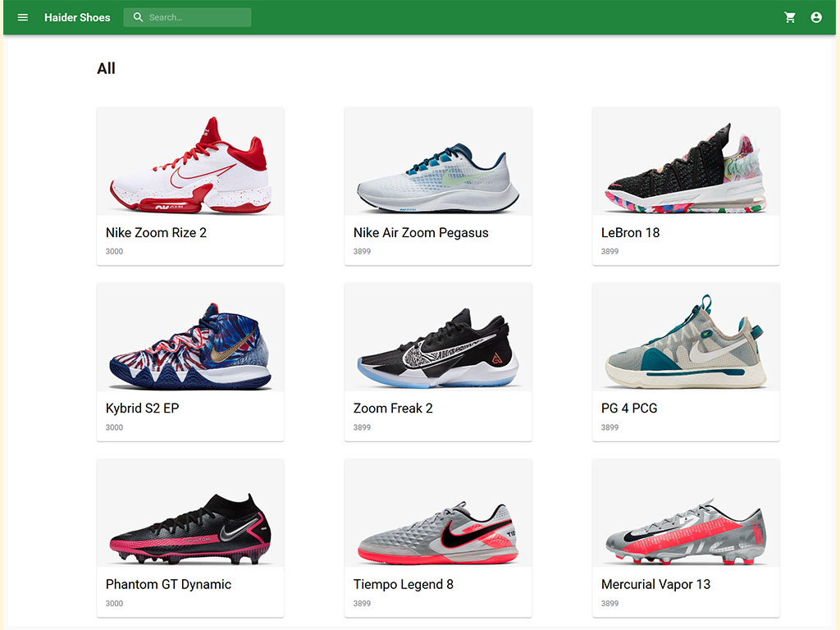
Task: Open the Nike Air Zoom Pegasus image
Action: click(x=438, y=162)
